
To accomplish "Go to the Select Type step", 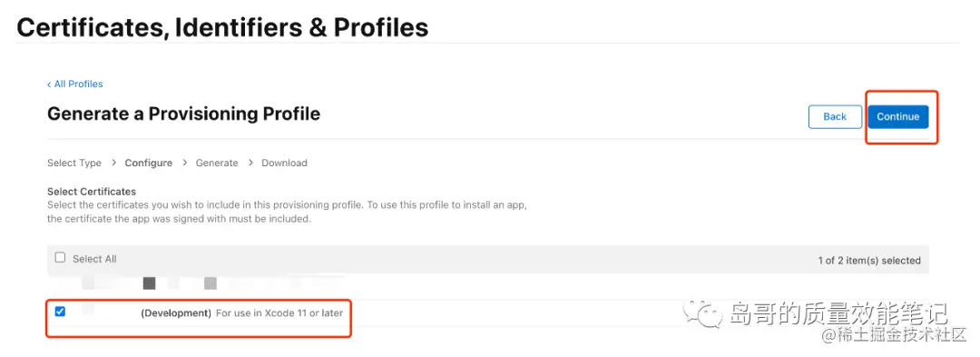I will 74,164.
